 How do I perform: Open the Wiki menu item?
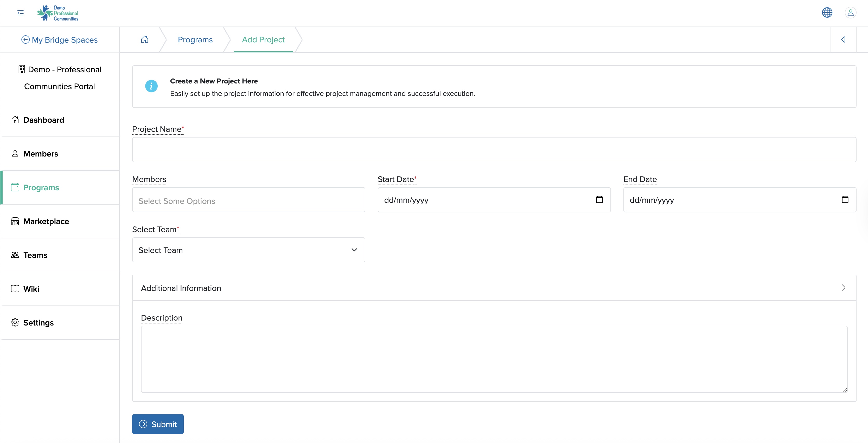coord(60,289)
